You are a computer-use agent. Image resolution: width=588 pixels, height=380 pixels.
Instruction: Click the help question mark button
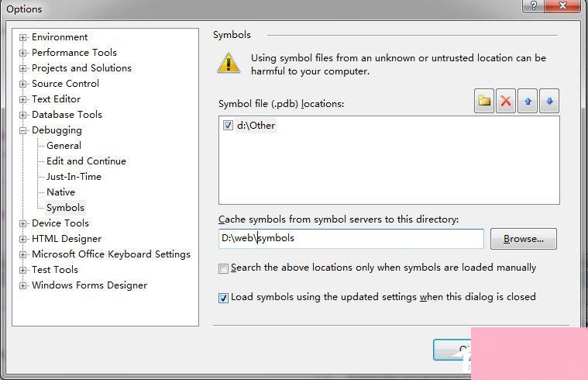pos(533,6)
